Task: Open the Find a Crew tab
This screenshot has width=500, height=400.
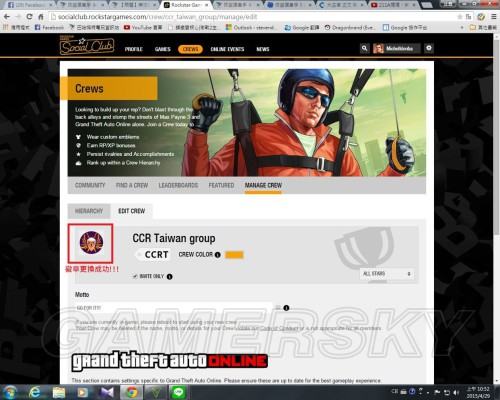Action: (x=132, y=185)
